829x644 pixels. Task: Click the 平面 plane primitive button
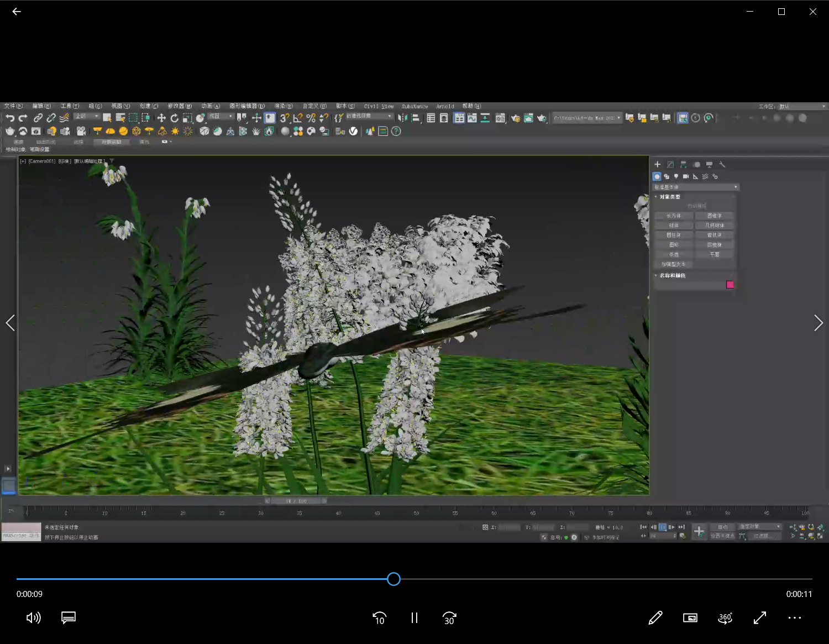(x=715, y=254)
